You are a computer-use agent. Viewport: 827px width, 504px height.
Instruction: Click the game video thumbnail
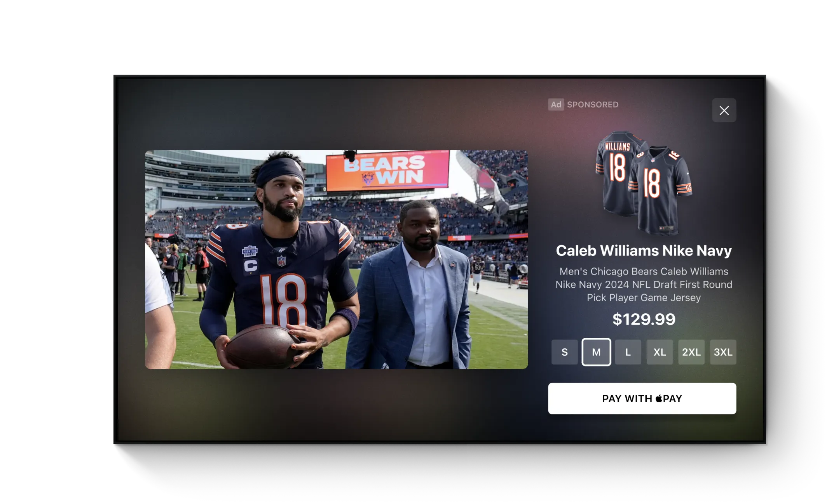point(336,259)
